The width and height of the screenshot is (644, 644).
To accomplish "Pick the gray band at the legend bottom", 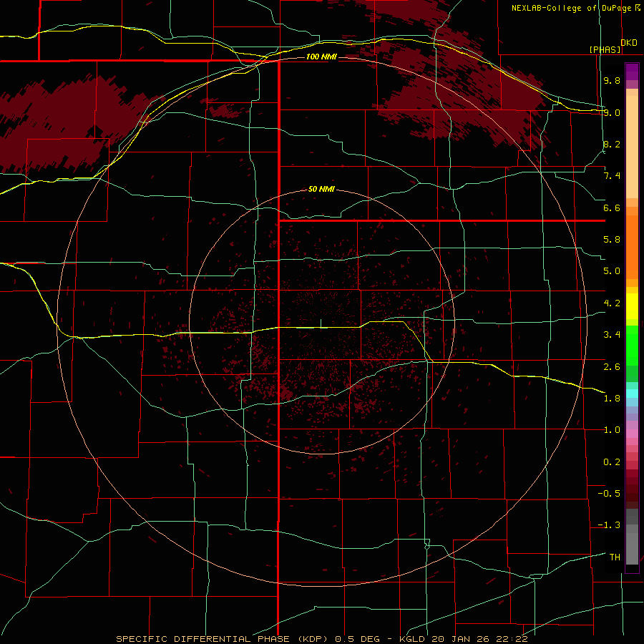I will [x=632, y=549].
